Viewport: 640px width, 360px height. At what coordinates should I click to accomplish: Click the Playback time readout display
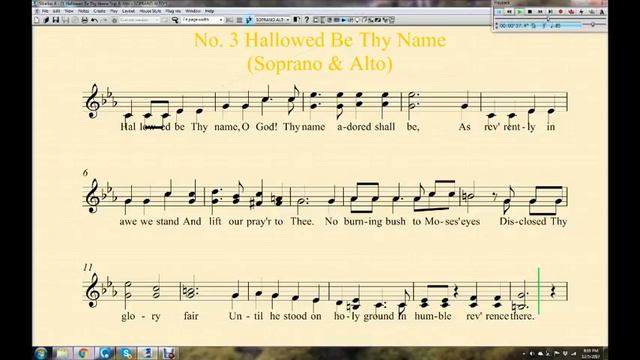coord(540,26)
